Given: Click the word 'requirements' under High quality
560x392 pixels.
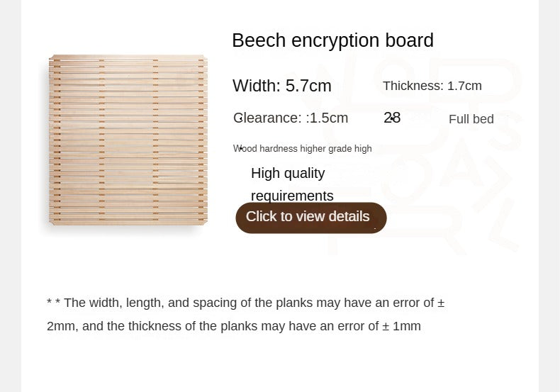Looking at the screenshot, I should 292,196.
